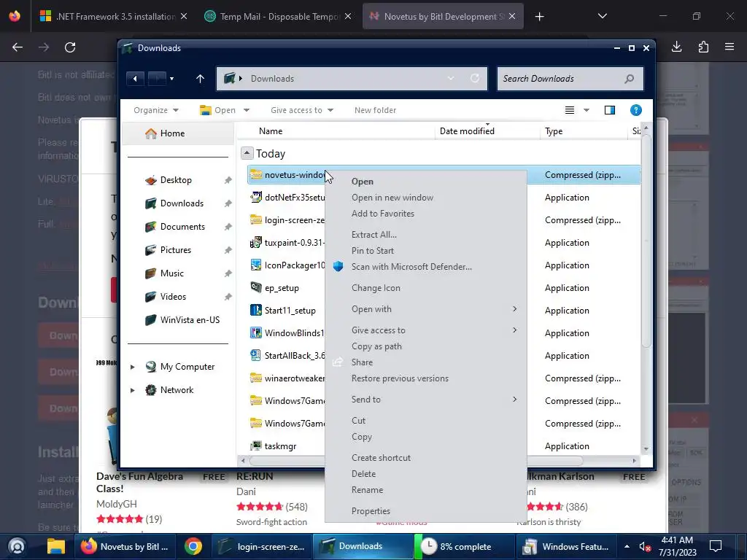Viewport: 747px width, 560px height.
Task: Reload the page in Firefox
Action: [70, 47]
